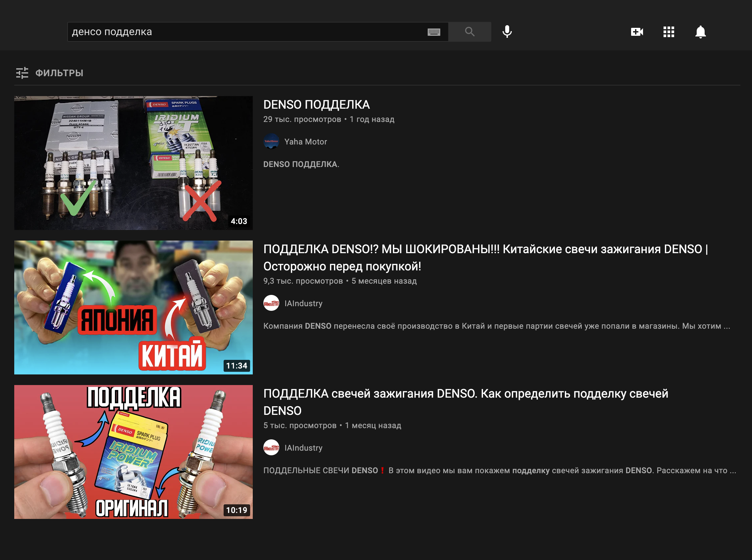Open IAIndustry channel name under 5 месяцев video
This screenshot has height=560, width=752.
tap(303, 304)
